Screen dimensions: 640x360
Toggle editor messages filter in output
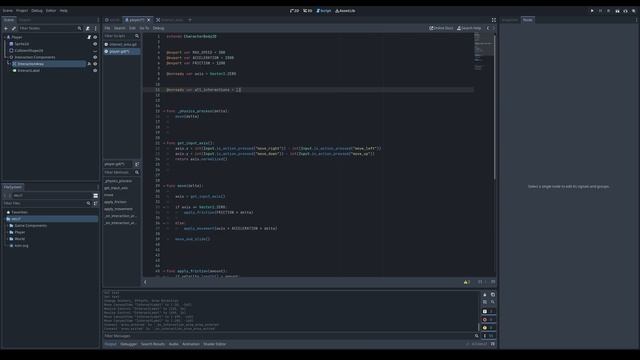[488, 336]
